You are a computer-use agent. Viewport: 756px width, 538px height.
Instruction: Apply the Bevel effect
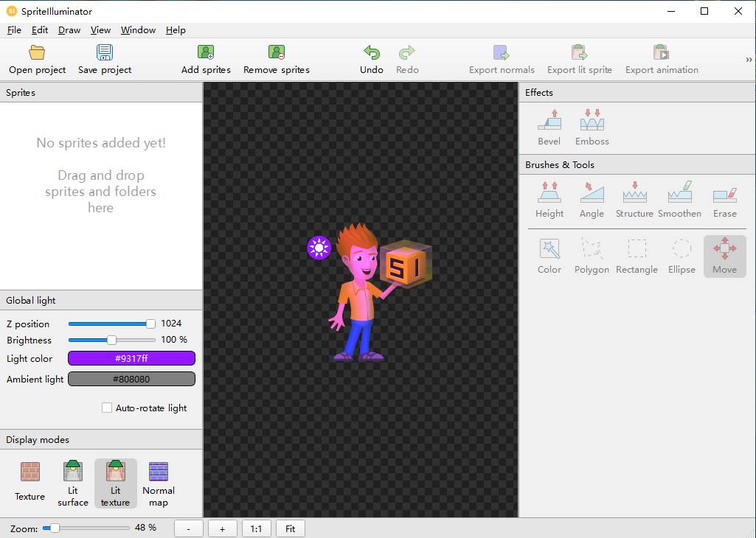pyautogui.click(x=549, y=121)
